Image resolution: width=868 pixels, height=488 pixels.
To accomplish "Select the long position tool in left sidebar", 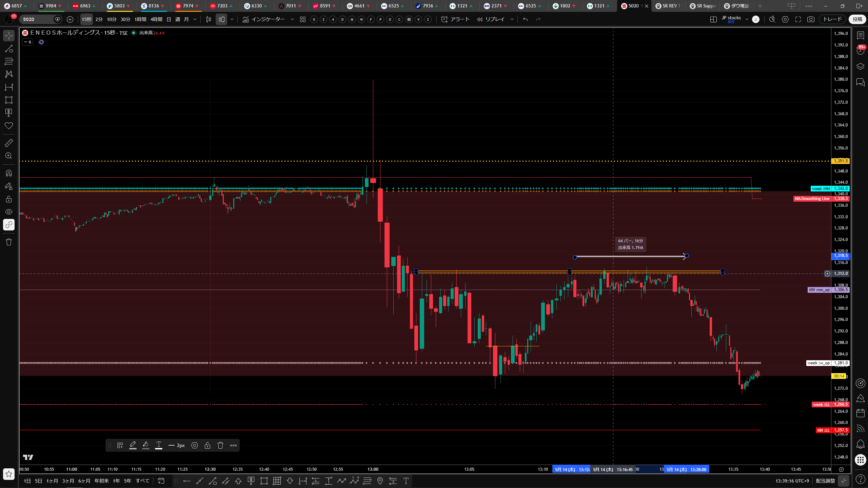I will 9,113.
